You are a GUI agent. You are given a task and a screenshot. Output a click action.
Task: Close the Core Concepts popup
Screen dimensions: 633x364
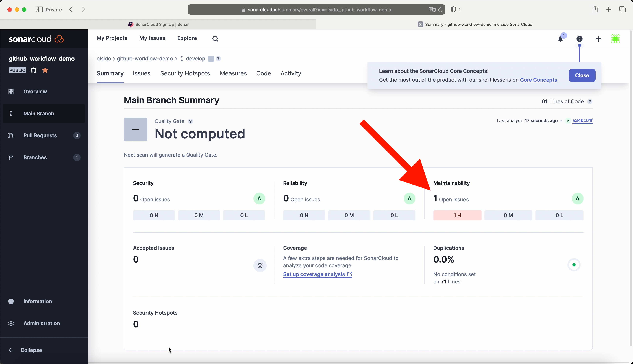(x=582, y=75)
